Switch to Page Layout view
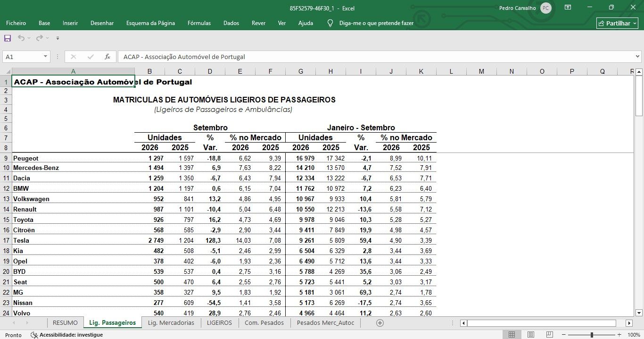644x339 pixels. (531, 335)
